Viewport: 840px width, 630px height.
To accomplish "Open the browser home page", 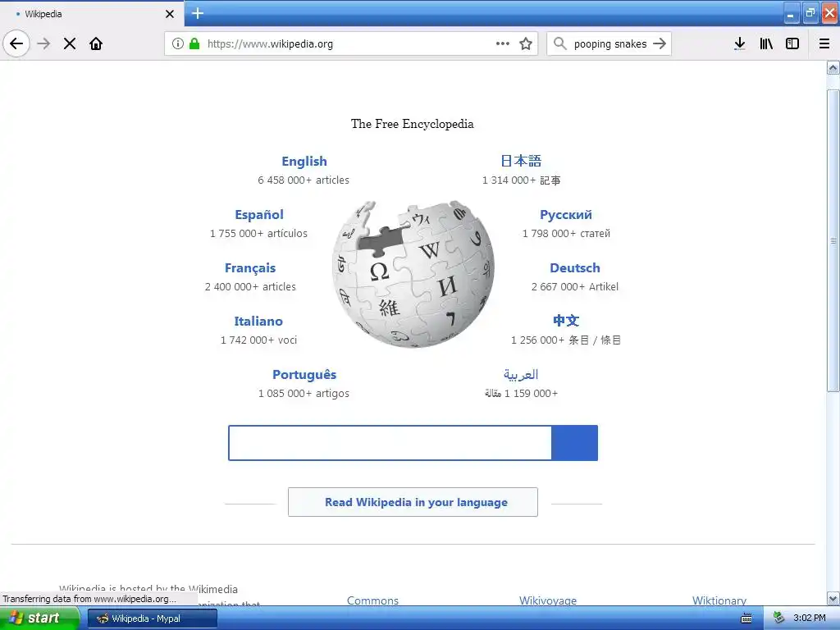I will 96,43.
